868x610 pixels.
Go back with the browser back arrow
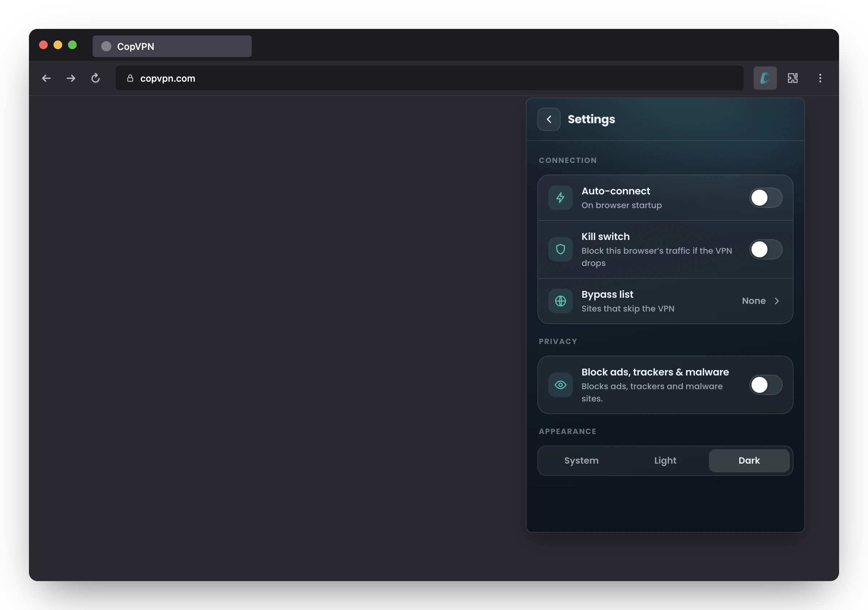coord(46,78)
